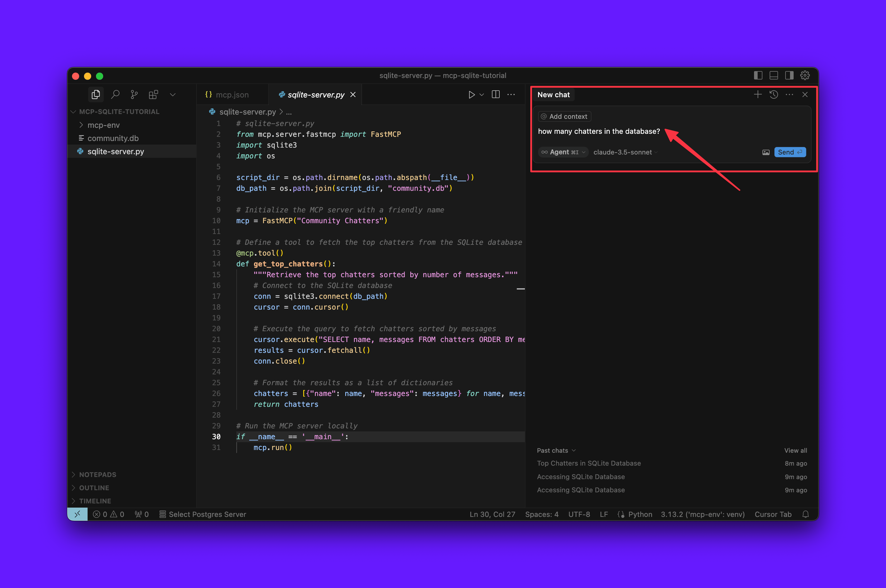Click line number 14 in gutter
Viewport: 886px width, 588px height.
pyautogui.click(x=216, y=264)
